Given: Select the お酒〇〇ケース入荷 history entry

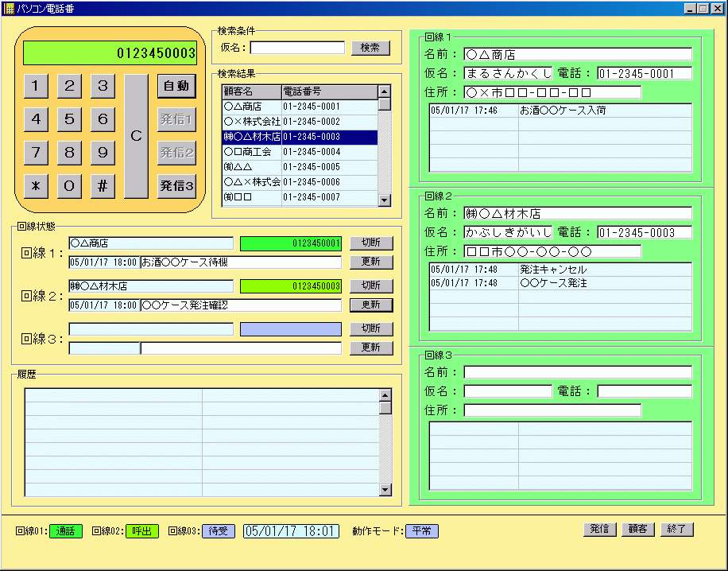Looking at the screenshot, I should (560, 111).
